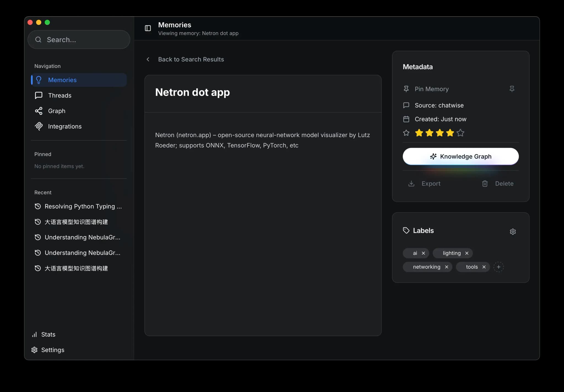Set rating to two stars

(429, 133)
